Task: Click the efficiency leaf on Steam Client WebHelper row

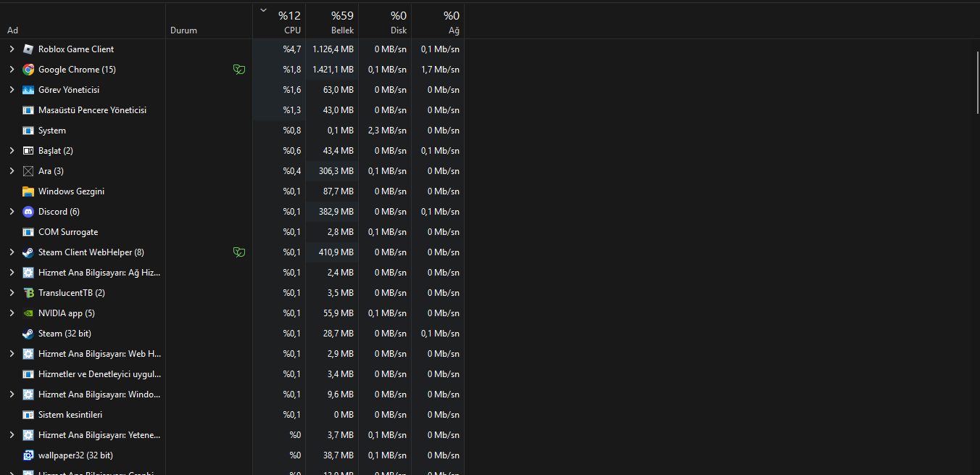Action: (238, 252)
